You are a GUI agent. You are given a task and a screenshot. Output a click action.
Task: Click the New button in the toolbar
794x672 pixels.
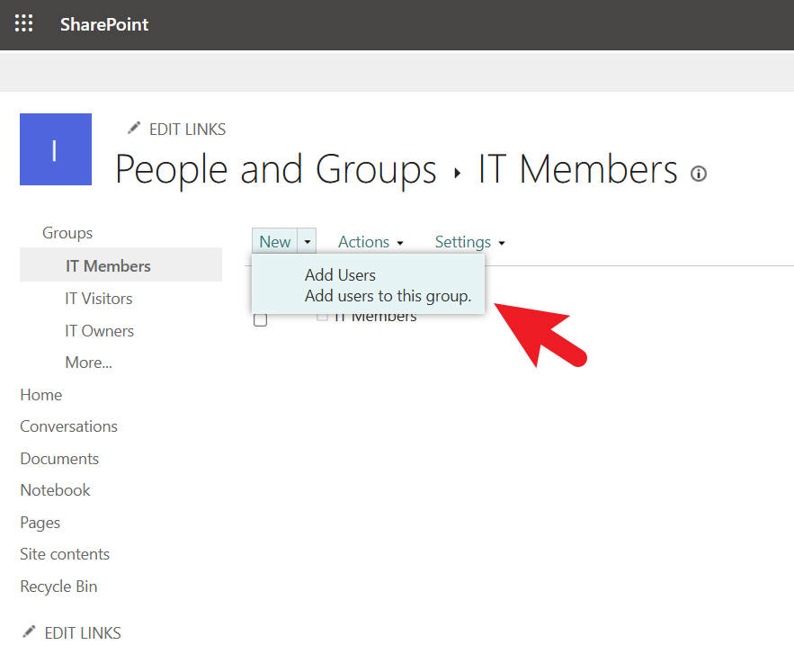coord(274,242)
